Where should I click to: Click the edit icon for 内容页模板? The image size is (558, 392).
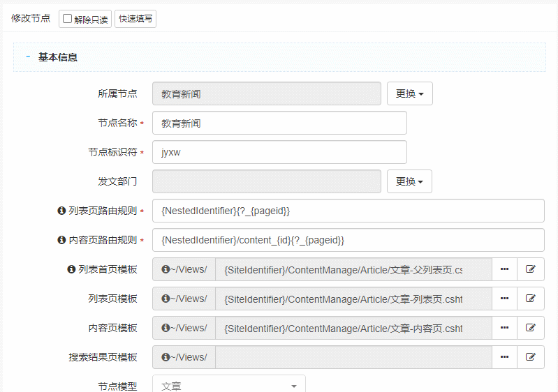531,328
